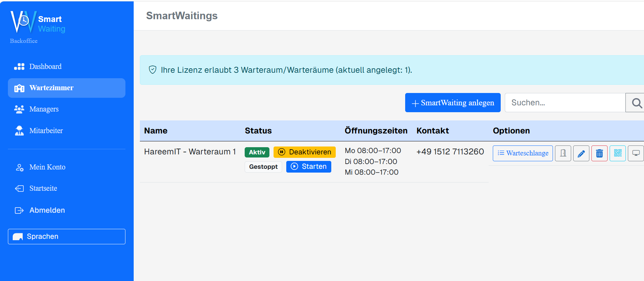Click the Abmelden exit icon

tap(19, 210)
